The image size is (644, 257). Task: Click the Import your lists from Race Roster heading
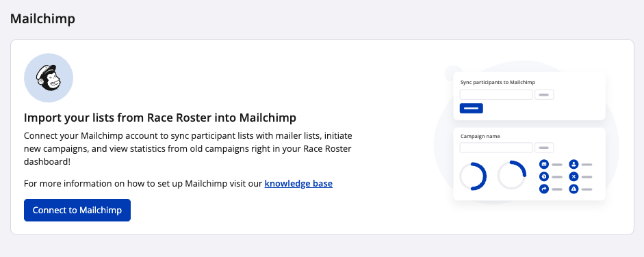159,118
